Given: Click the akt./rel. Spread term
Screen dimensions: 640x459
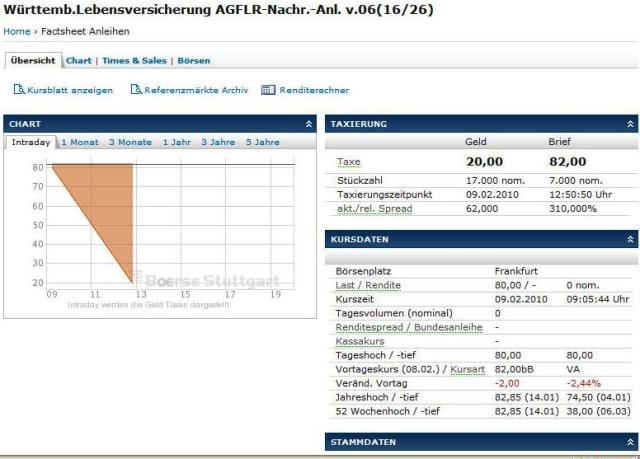Looking at the screenshot, I should (374, 208).
